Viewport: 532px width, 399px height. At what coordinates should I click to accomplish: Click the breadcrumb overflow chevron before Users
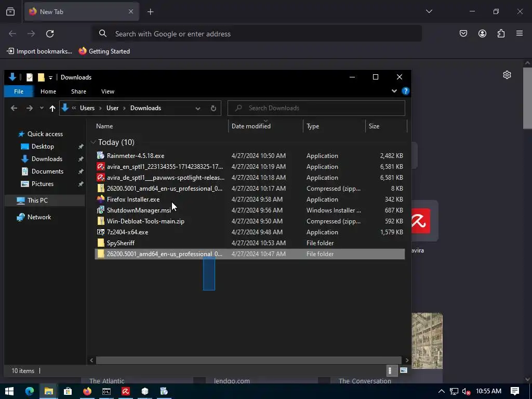coord(74,108)
